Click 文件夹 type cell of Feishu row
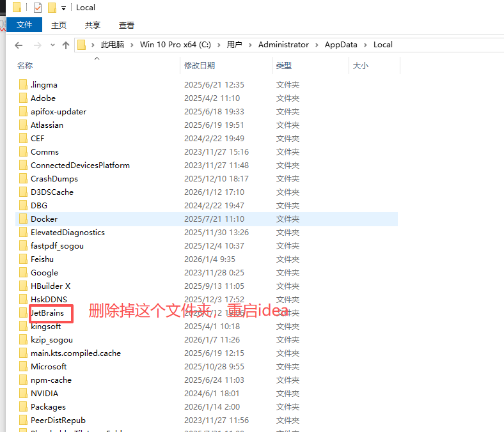The width and height of the screenshot is (504, 432). tap(288, 259)
